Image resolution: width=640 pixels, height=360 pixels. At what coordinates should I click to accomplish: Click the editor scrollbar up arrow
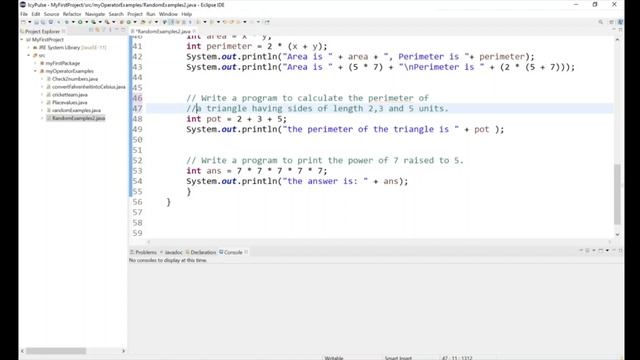[617, 40]
